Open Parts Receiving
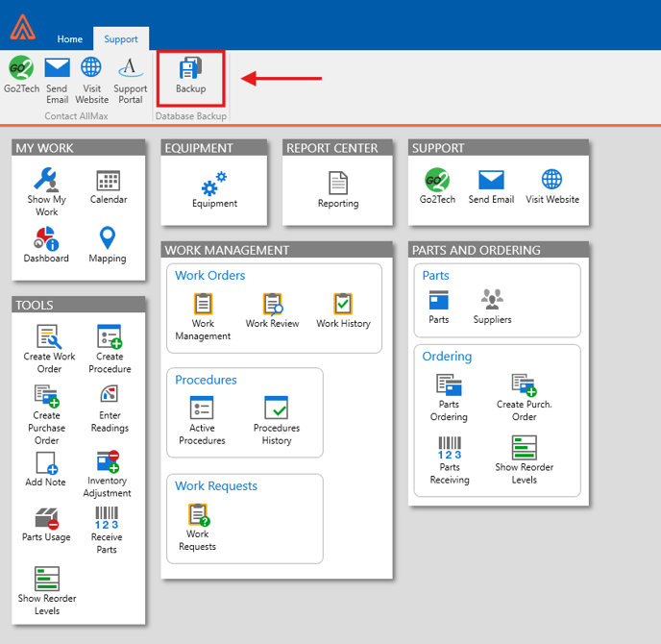Screen dimensions: 661x644 450,460
